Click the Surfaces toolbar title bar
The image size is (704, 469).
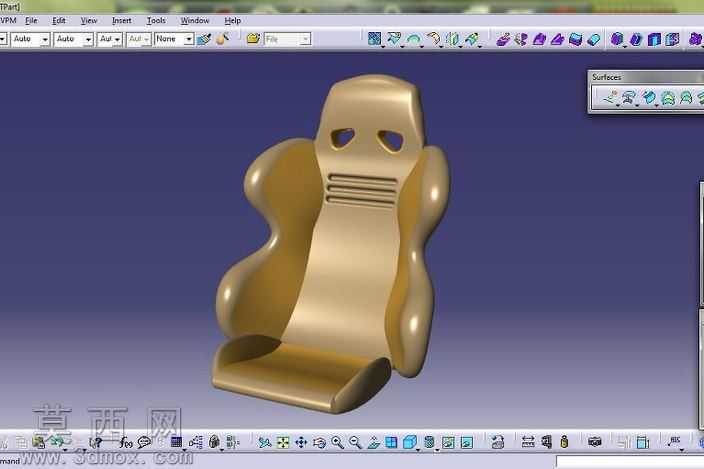click(x=646, y=77)
